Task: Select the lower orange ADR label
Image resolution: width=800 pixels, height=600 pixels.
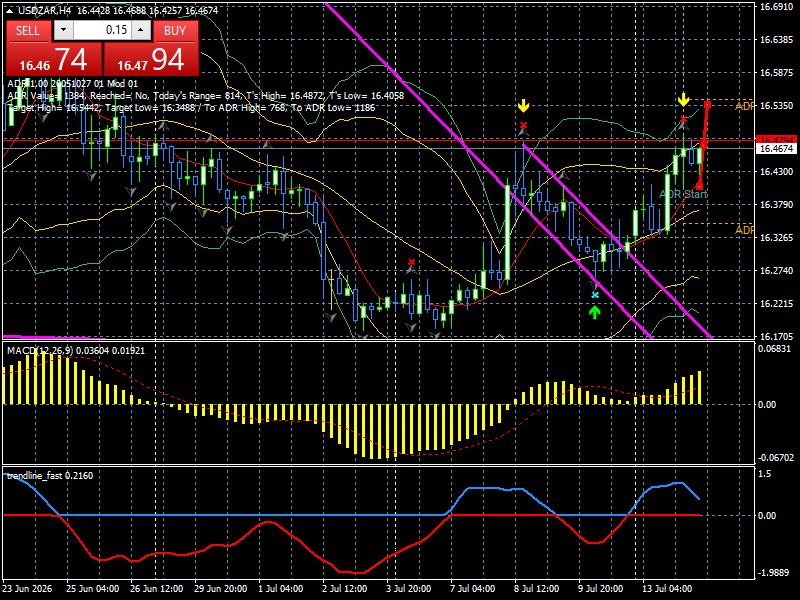Action: pos(744,231)
